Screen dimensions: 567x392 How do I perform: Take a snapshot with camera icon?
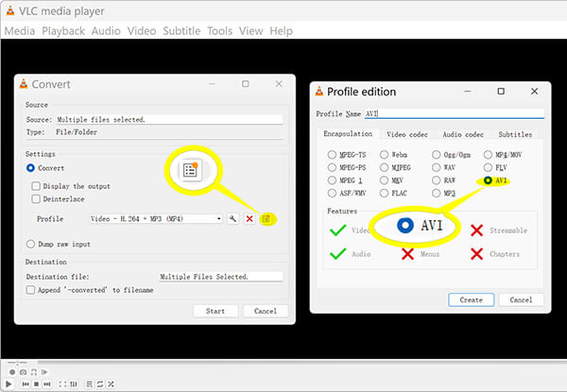click(23, 372)
